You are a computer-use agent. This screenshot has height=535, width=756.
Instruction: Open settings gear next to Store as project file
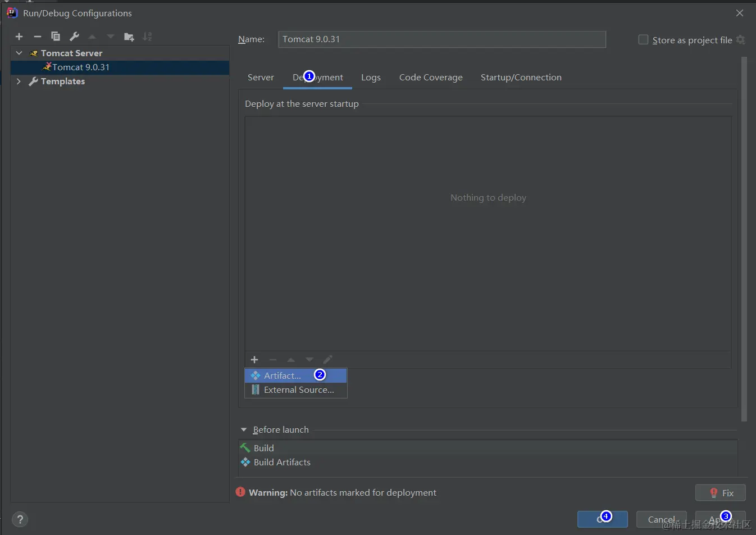[x=741, y=40]
